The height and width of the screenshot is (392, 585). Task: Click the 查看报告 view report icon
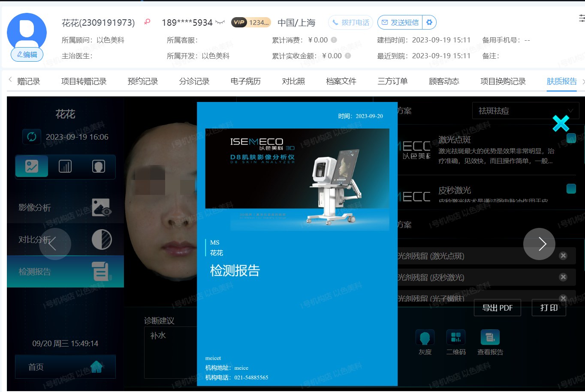[490, 338]
